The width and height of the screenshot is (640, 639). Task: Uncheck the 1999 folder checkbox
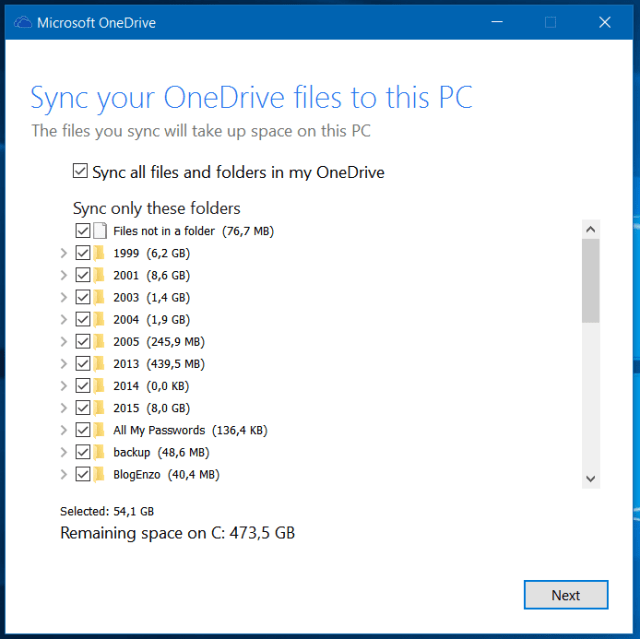83,253
